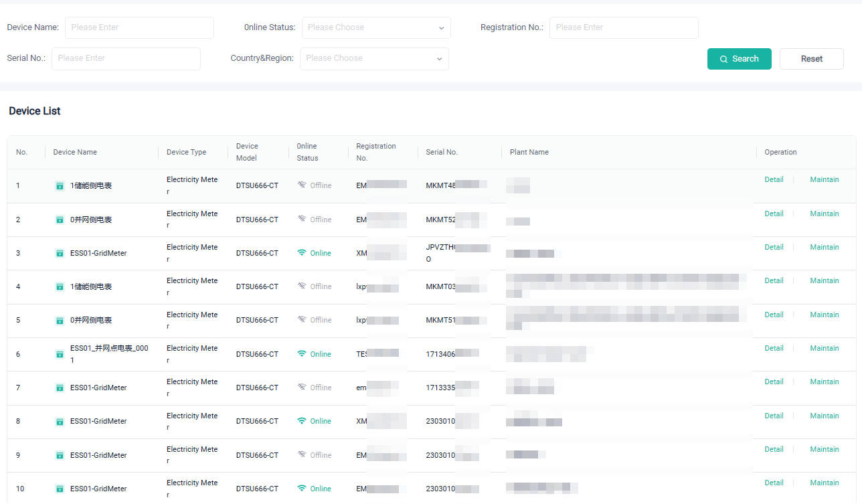Open Maintain for device row 5
862x504 pixels.
(x=825, y=315)
